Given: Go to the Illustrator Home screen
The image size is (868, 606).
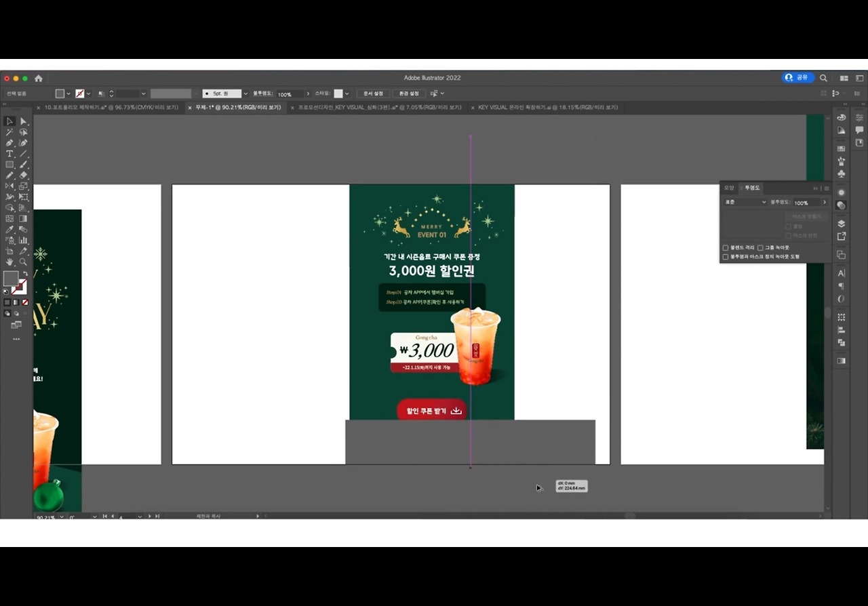Looking at the screenshot, I should click(x=39, y=78).
